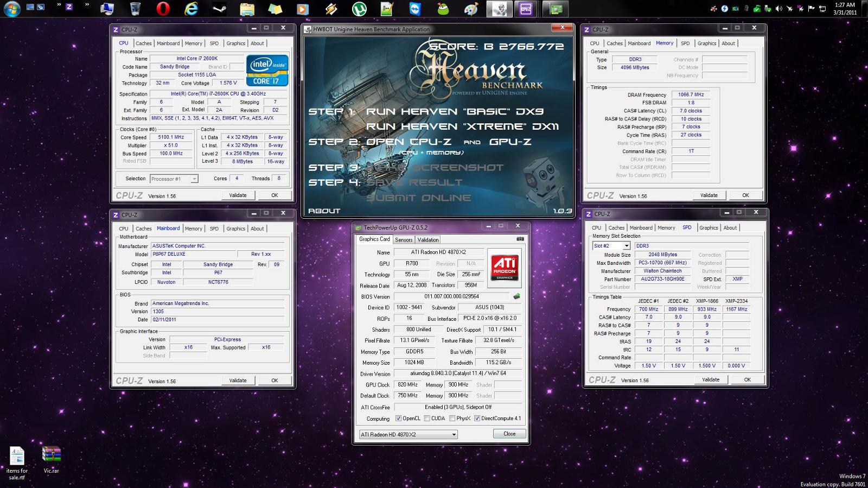Click the P8P67 DELUXE model field
This screenshot has width=868, height=488.
click(x=193, y=254)
